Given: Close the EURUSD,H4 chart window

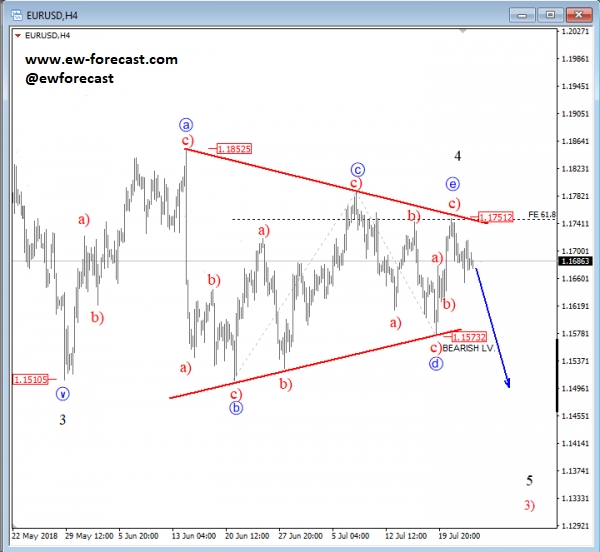Looking at the screenshot, I should click(x=579, y=15).
